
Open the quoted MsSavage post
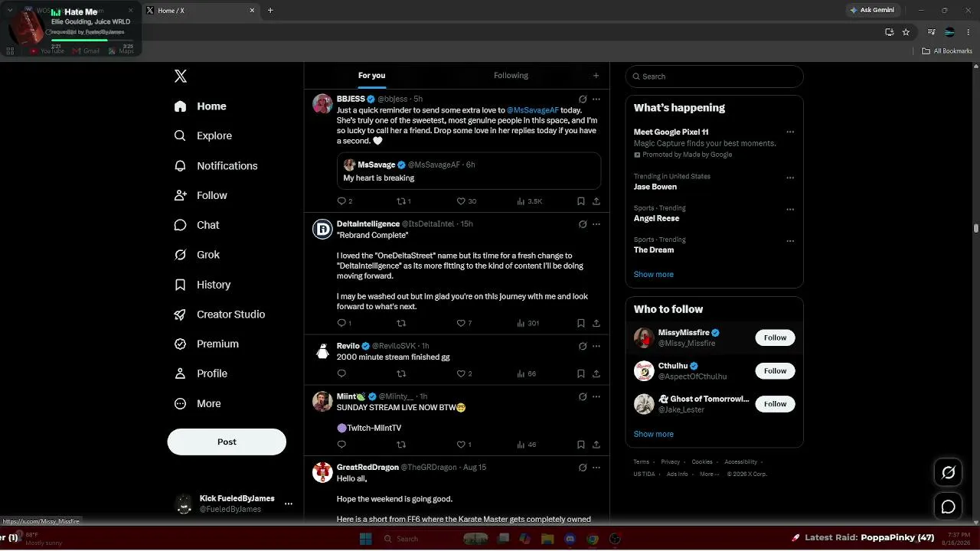(x=469, y=171)
